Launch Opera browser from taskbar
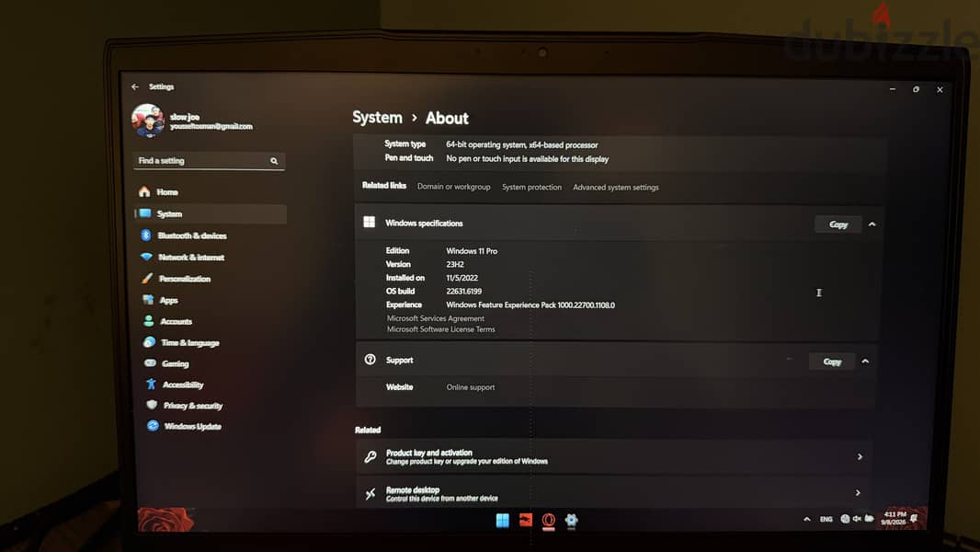 coord(549,520)
